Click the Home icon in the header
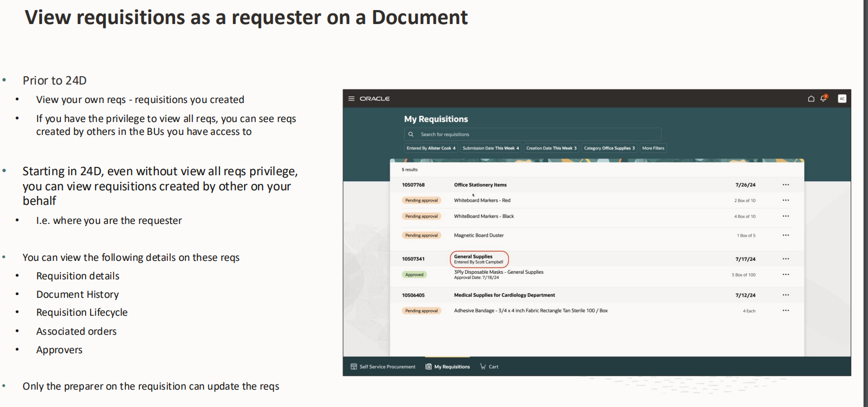The width and height of the screenshot is (868, 407). [x=810, y=98]
